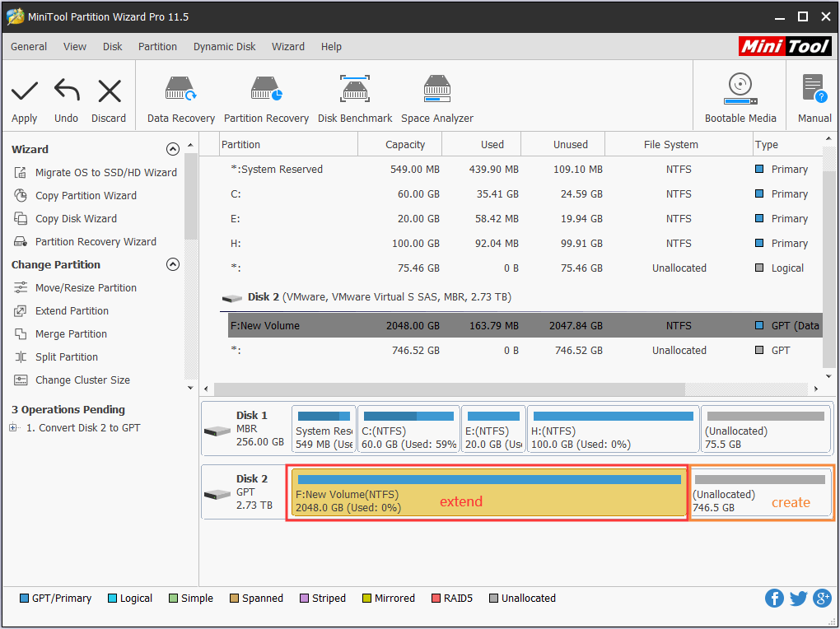The image size is (840, 629).
Task: Click partition list scroll-down arrow
Action: [828, 375]
